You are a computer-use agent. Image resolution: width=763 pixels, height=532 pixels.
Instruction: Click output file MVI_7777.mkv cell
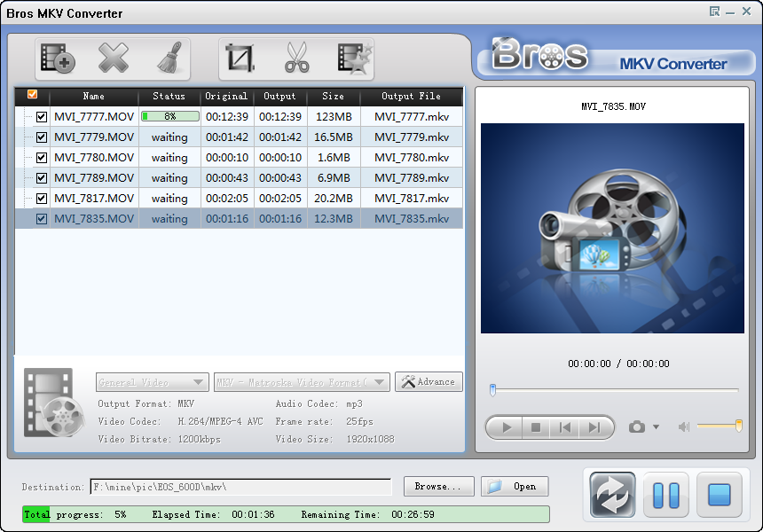click(x=412, y=117)
